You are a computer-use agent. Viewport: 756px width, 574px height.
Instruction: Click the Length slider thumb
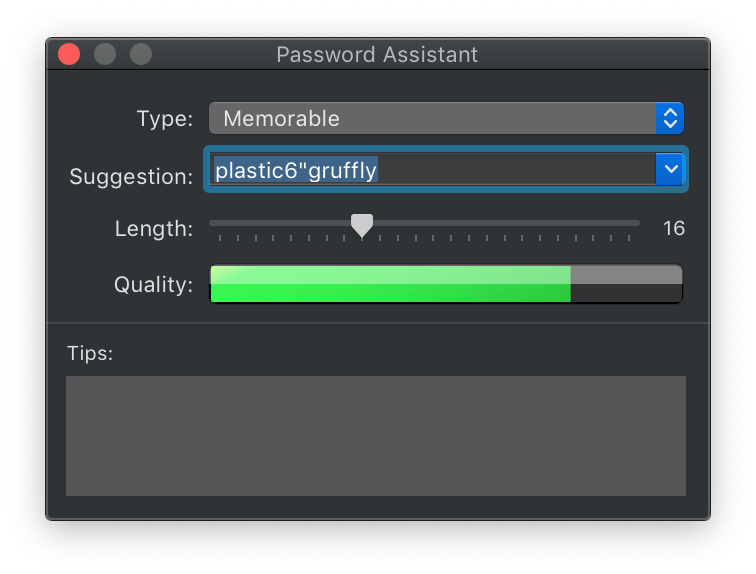(362, 225)
